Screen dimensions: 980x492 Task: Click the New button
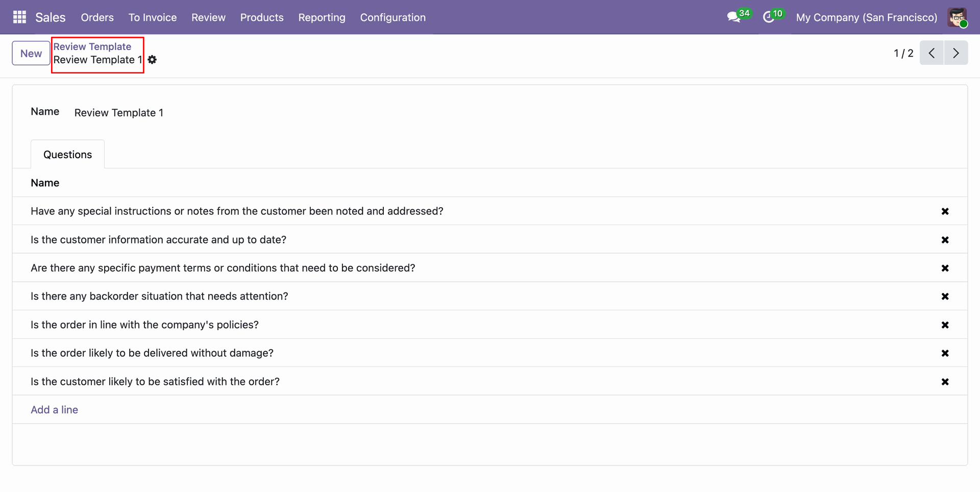[31, 53]
